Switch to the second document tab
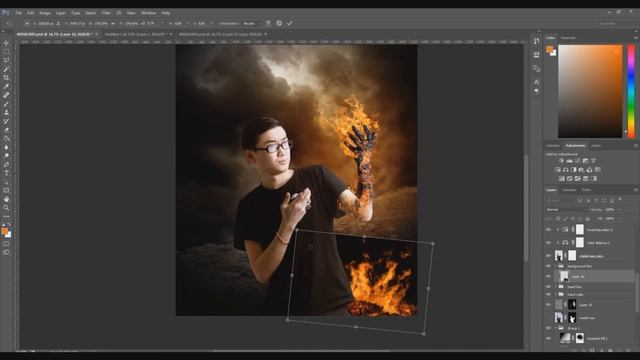 point(136,34)
